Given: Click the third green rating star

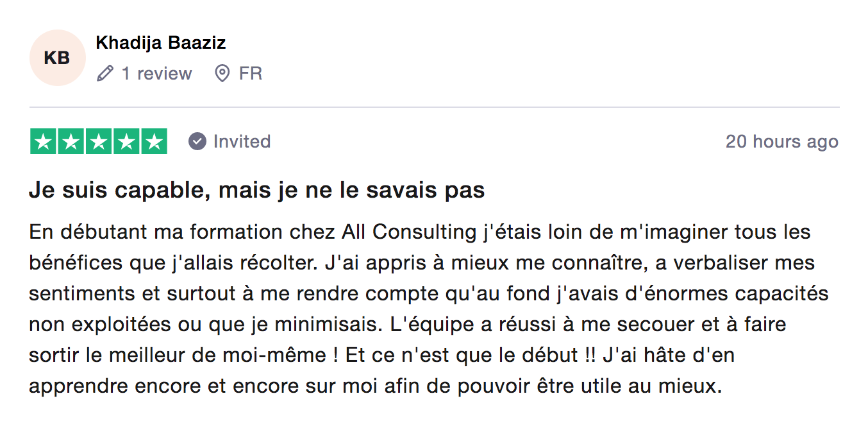Looking at the screenshot, I should 99,142.
